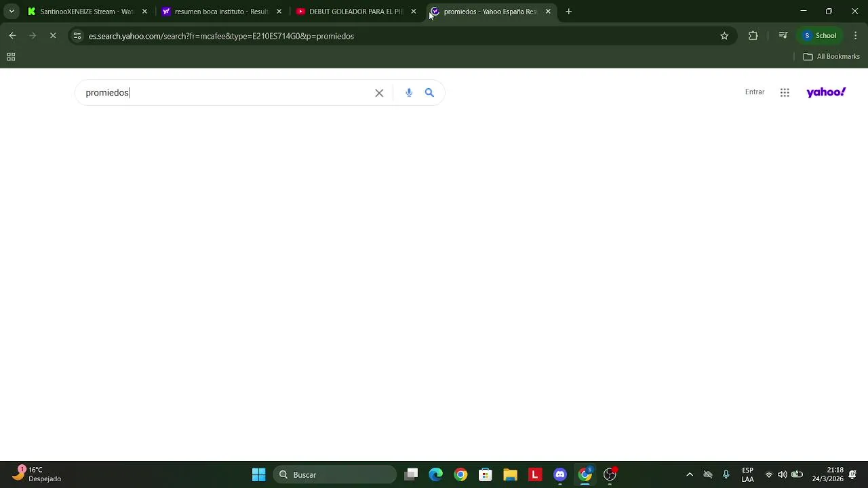Image resolution: width=868 pixels, height=488 pixels.
Task: Change ESP LAA keyboard language
Action: tap(747, 474)
